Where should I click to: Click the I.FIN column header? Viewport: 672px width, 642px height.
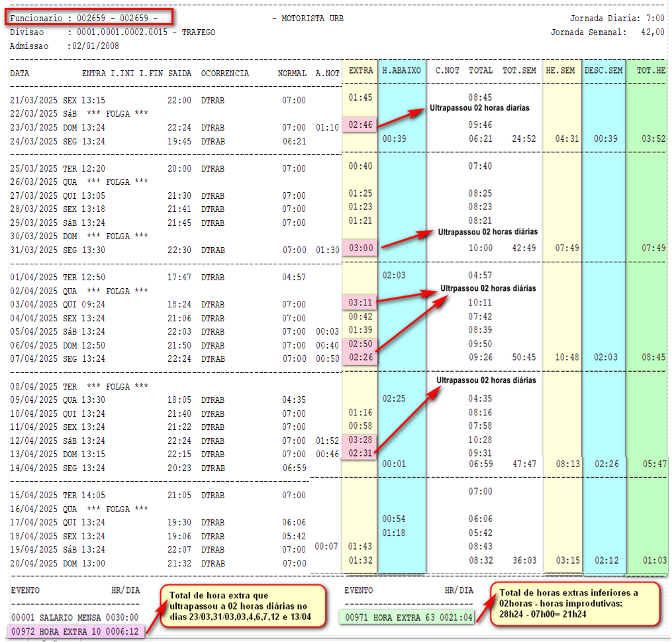[x=151, y=74]
